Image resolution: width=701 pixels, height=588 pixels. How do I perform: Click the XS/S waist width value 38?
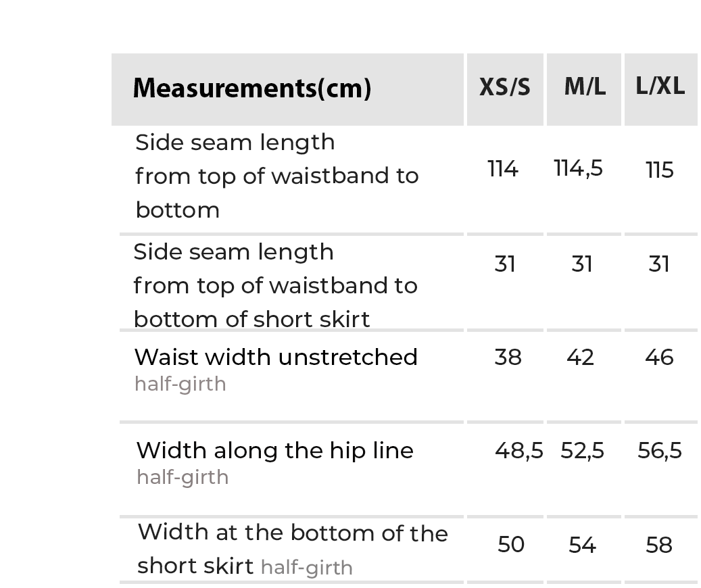point(508,357)
